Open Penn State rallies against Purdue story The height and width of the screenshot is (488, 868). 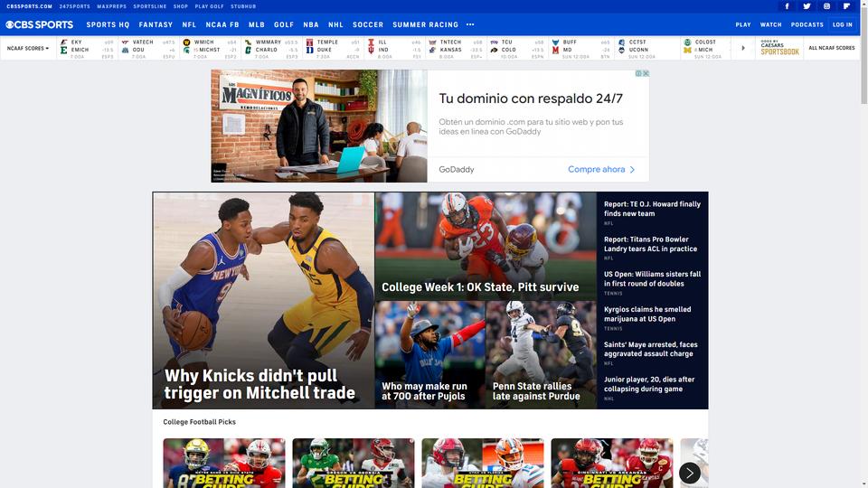click(x=542, y=354)
